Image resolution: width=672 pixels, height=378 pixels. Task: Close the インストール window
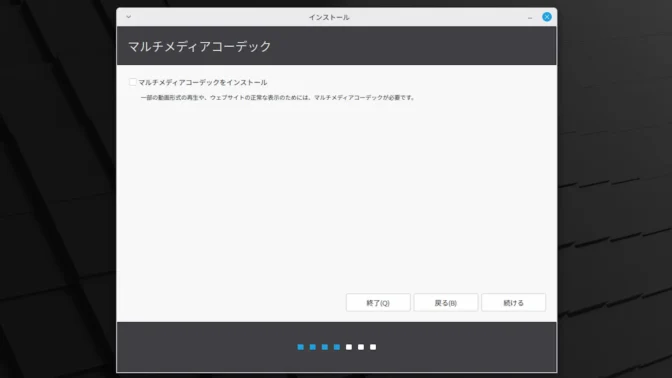547,17
